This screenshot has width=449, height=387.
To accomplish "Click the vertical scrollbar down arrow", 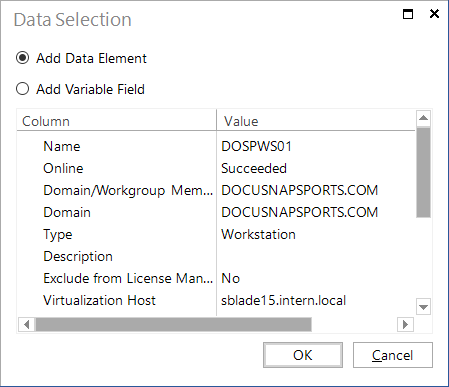I will [423, 307].
